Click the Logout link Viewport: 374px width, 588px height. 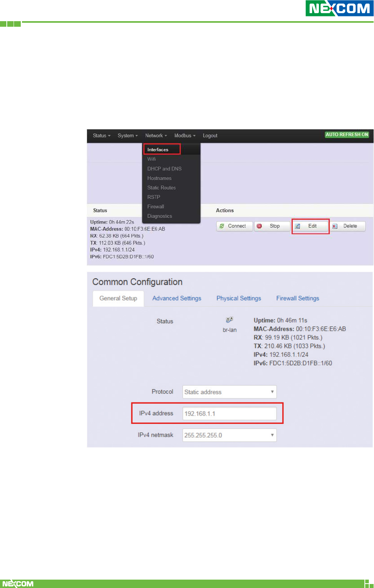coord(210,136)
